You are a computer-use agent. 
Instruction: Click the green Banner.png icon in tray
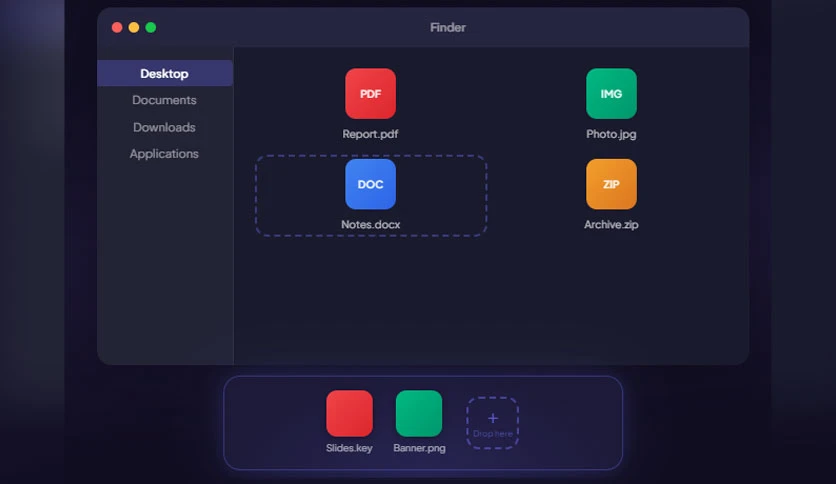pyautogui.click(x=419, y=413)
